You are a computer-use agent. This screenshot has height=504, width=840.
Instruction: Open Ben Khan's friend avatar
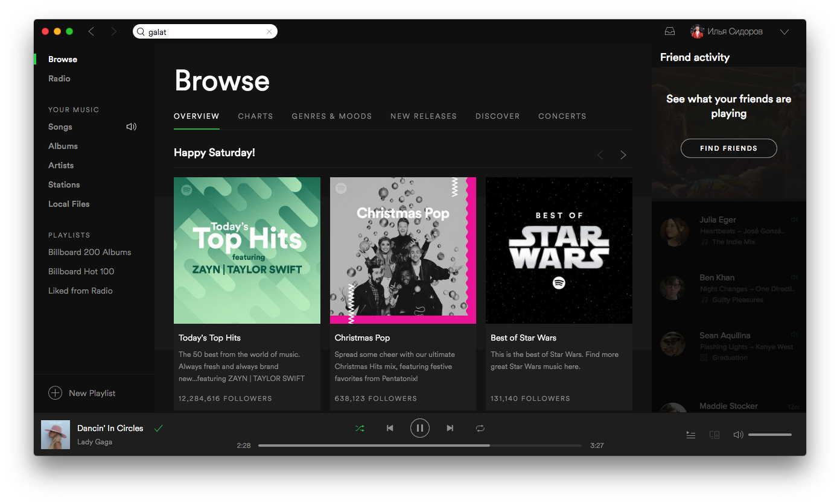pyautogui.click(x=674, y=289)
